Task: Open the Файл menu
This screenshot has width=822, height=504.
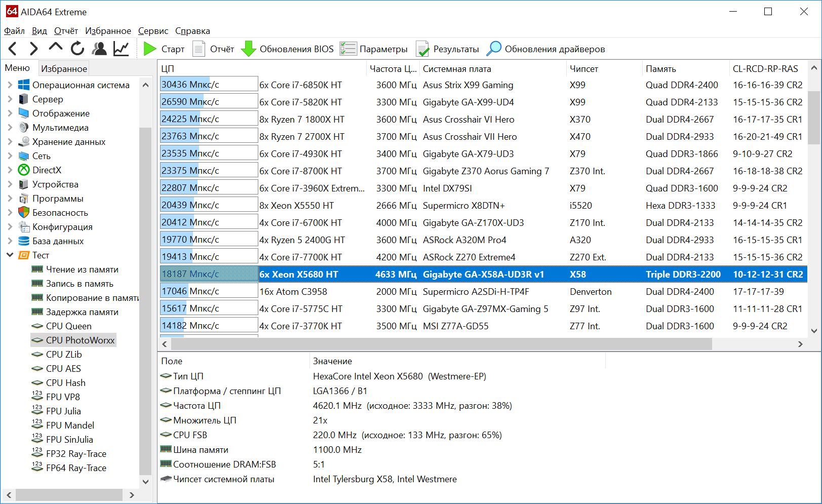Action: pyautogui.click(x=14, y=31)
